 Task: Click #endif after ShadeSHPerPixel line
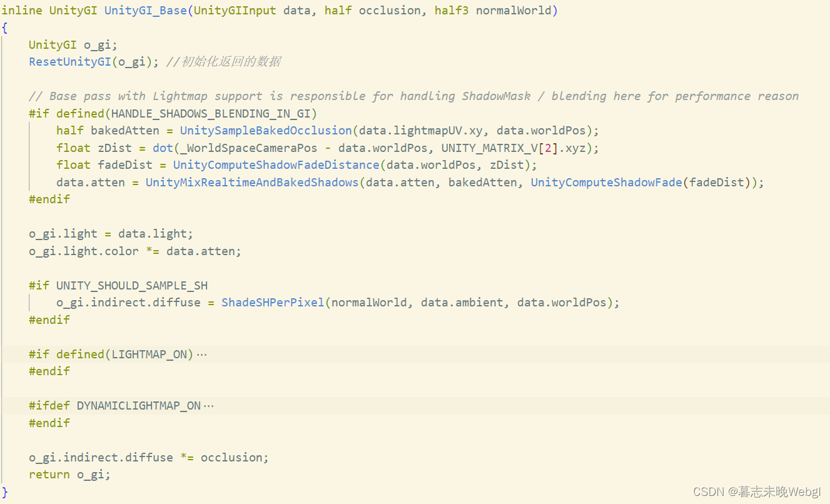[x=49, y=320]
